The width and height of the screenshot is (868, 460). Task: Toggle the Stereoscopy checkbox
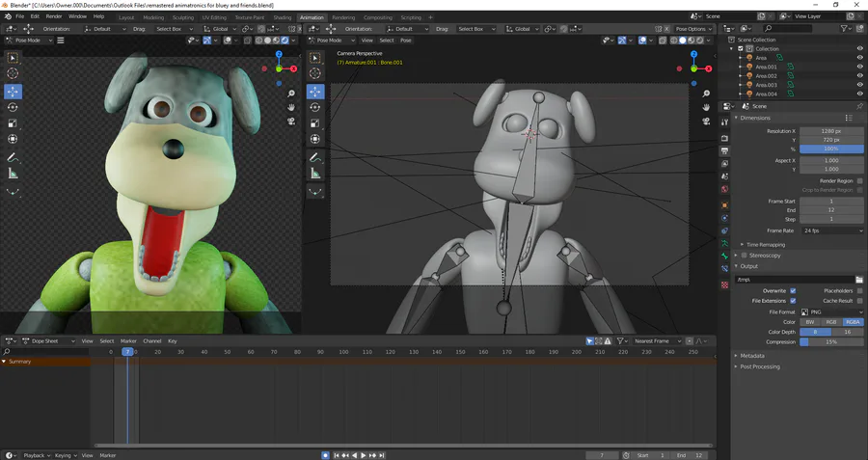[744, 256]
